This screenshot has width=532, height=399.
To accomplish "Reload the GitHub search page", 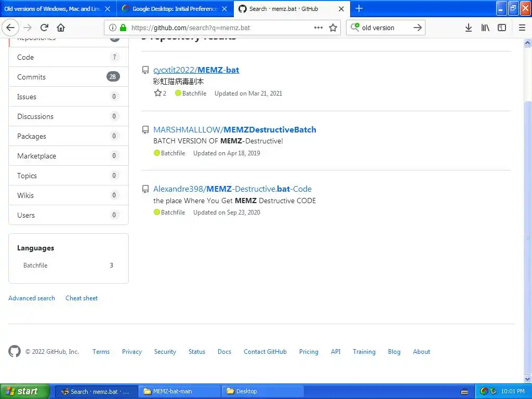I will tap(44, 28).
